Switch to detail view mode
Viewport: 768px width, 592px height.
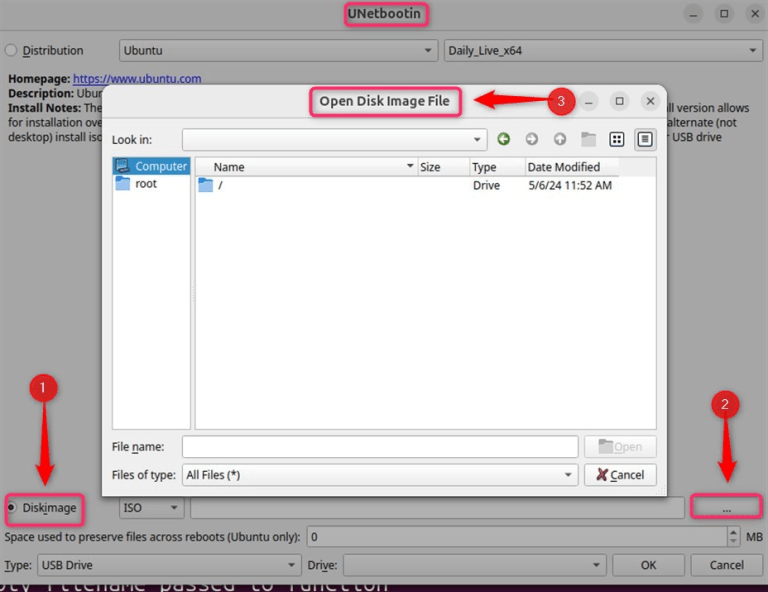645,140
